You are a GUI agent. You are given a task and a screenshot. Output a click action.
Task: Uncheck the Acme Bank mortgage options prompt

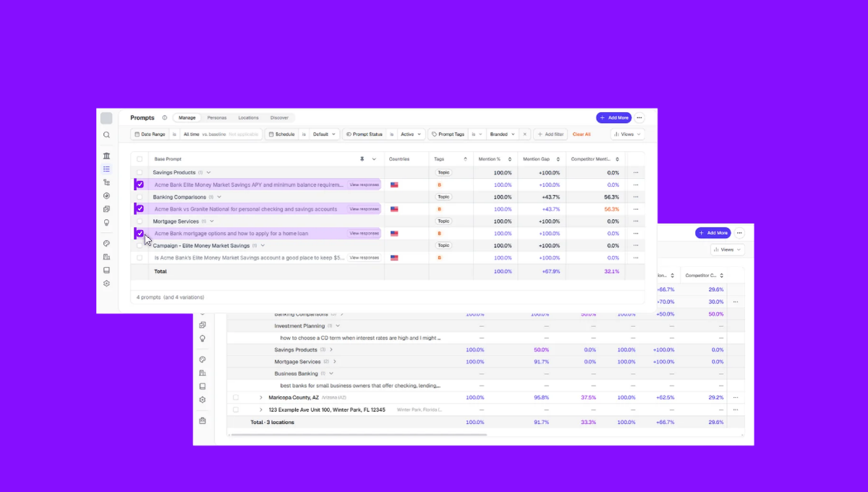point(140,233)
